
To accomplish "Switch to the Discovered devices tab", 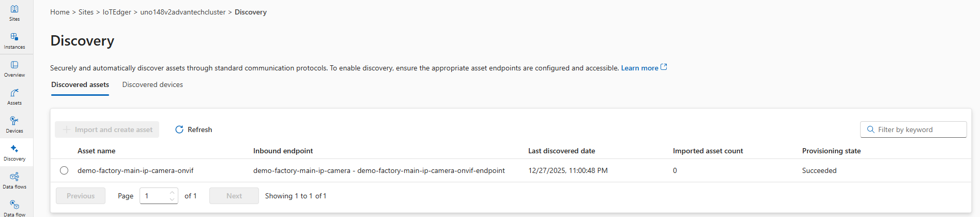I will (x=152, y=84).
